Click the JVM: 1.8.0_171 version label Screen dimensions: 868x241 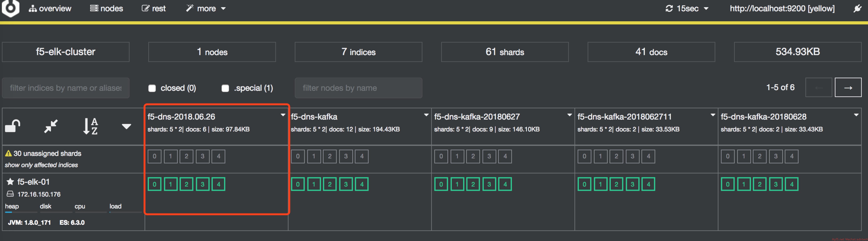tap(29, 223)
